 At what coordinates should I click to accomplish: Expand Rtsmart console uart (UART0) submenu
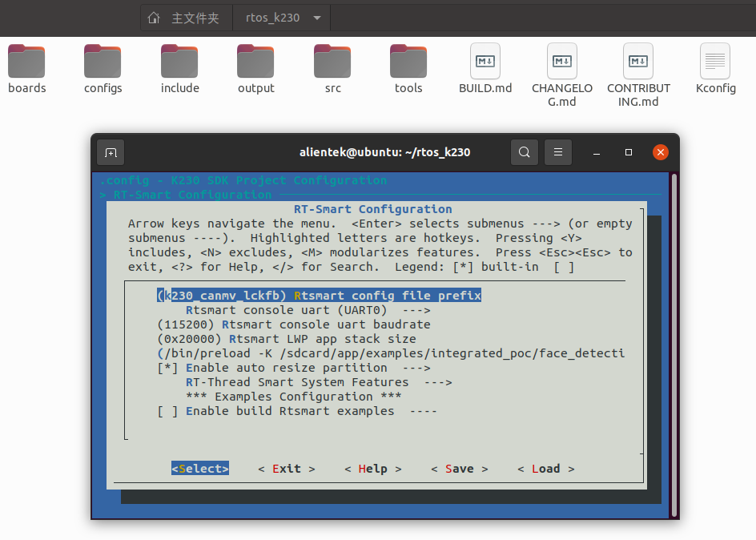pyautogui.click(x=308, y=310)
